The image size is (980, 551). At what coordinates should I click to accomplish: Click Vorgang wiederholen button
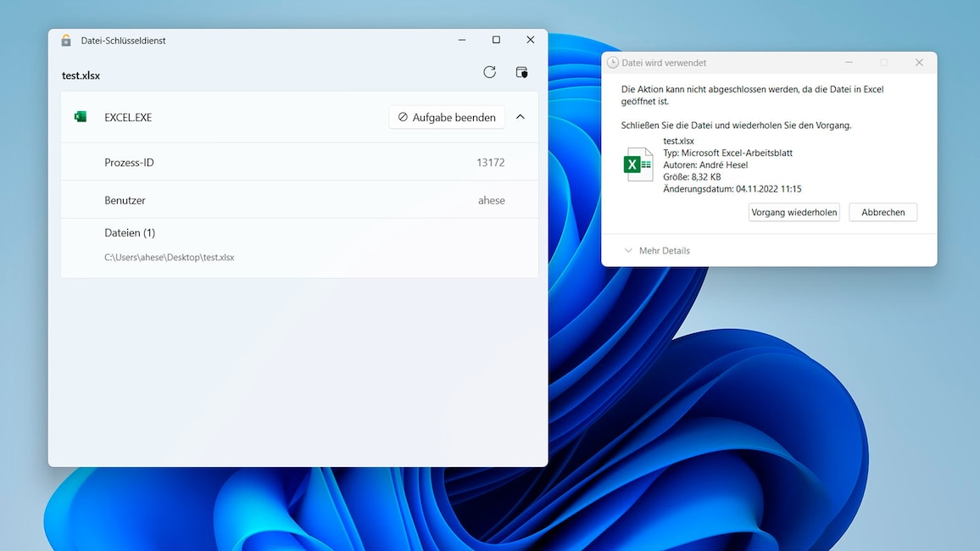[x=793, y=213]
